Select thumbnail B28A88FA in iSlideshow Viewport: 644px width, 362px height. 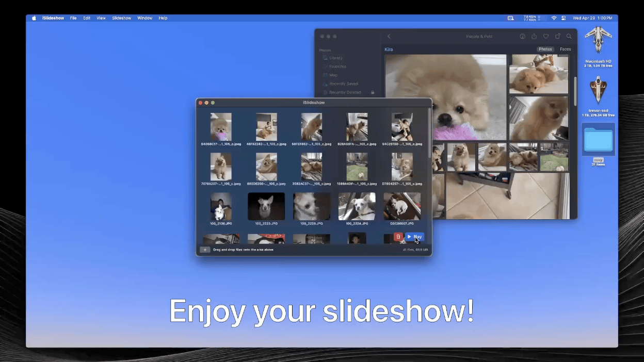357,127
